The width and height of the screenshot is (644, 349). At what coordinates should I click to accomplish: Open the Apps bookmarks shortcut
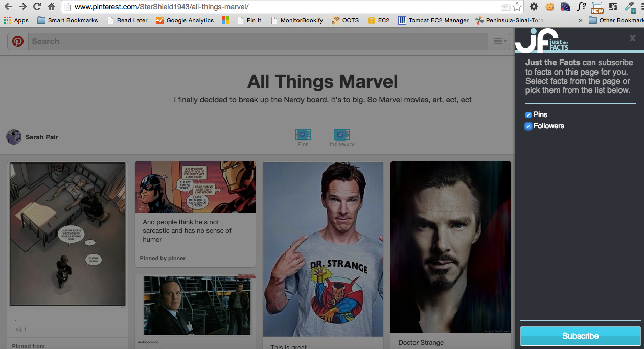(16, 20)
